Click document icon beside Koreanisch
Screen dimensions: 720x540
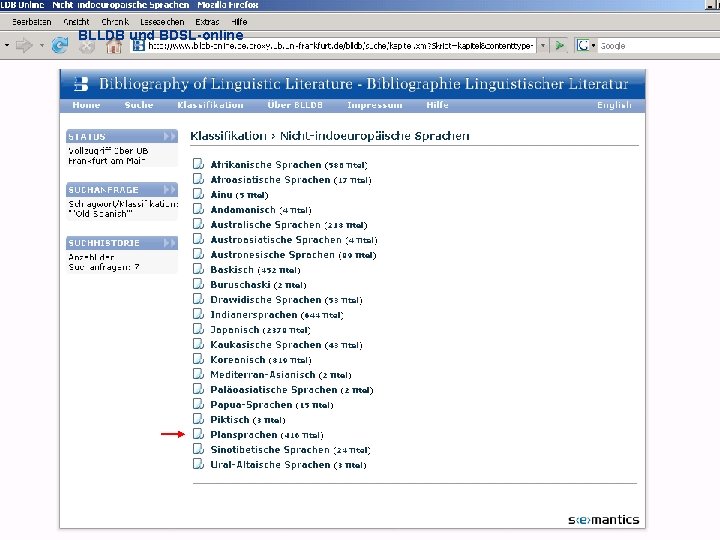[198, 359]
